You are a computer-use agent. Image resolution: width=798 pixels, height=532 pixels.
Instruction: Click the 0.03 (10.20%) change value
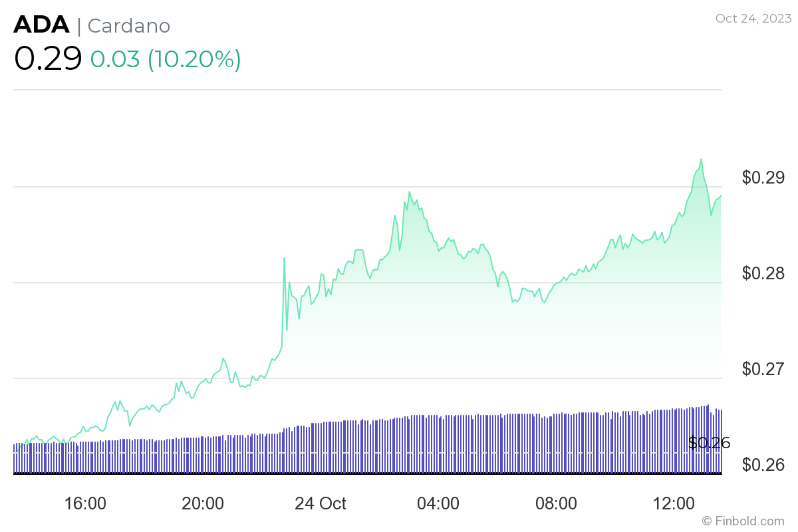pos(166,59)
